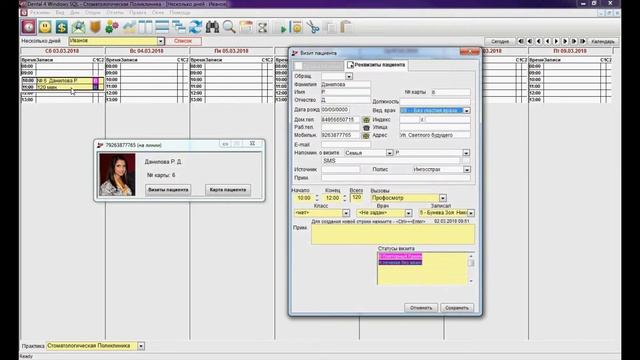Screen dimensions: 640x360
Task: Click the document with green play arrow icon
Action: [280, 27]
